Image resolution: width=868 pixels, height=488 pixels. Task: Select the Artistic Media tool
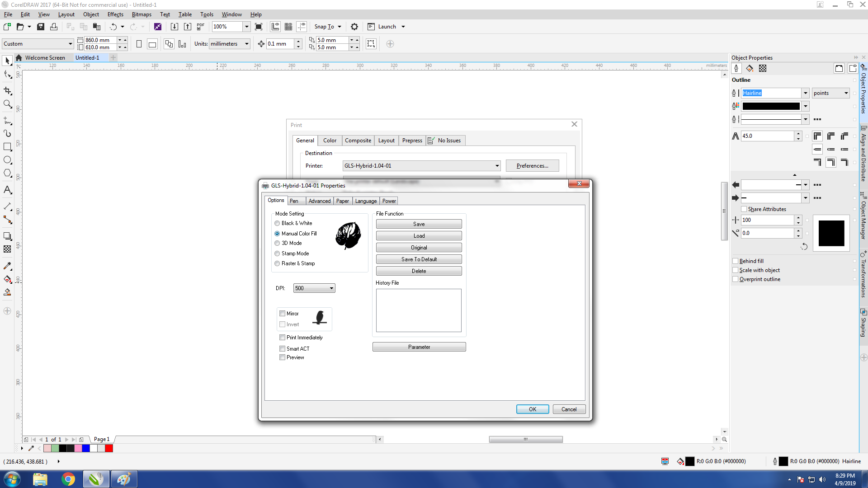(7, 134)
